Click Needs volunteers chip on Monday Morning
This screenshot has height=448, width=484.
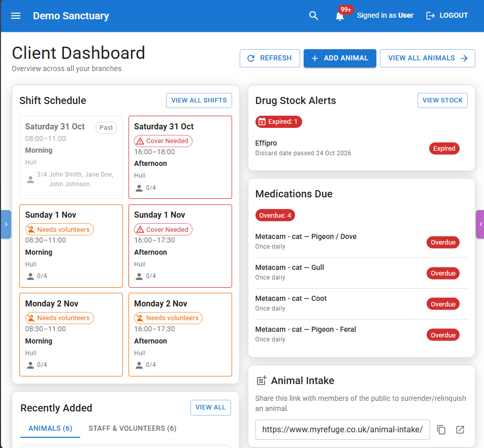coord(59,318)
